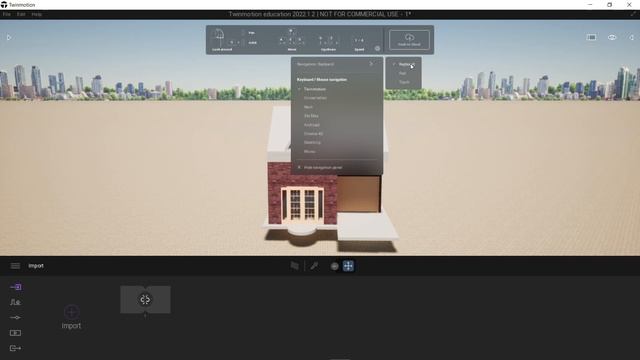Open the File menu

[x=7, y=14]
